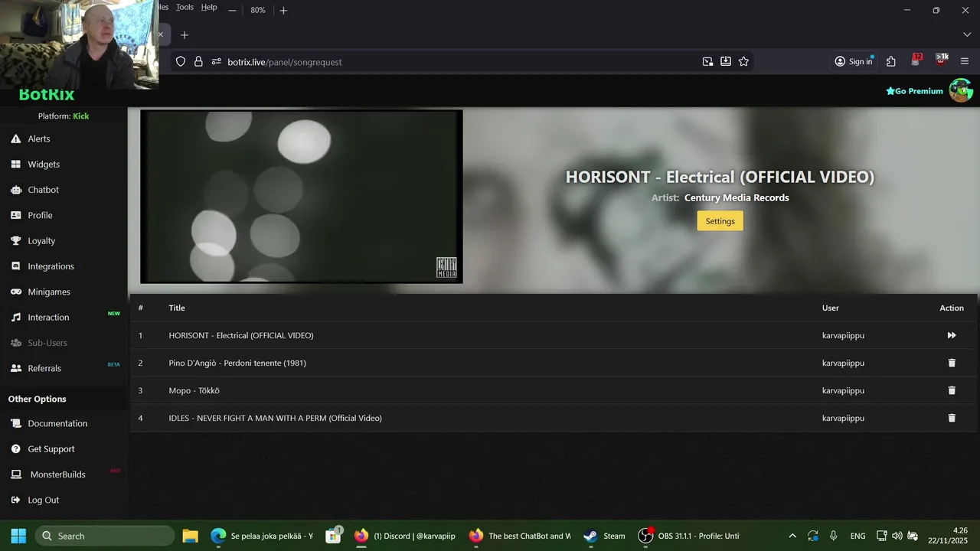Open the Help menu
This screenshot has height=551, width=980.
tap(209, 7)
